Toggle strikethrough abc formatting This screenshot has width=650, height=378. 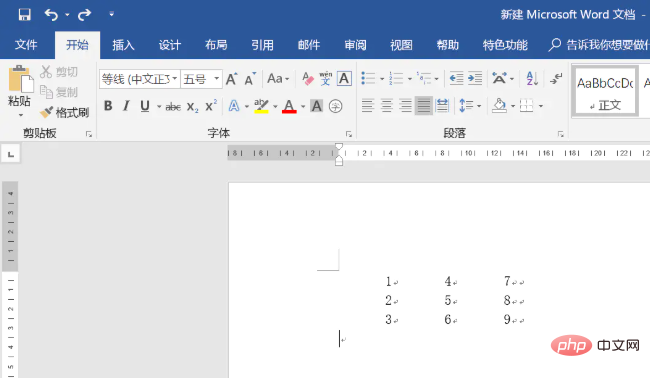coord(173,107)
